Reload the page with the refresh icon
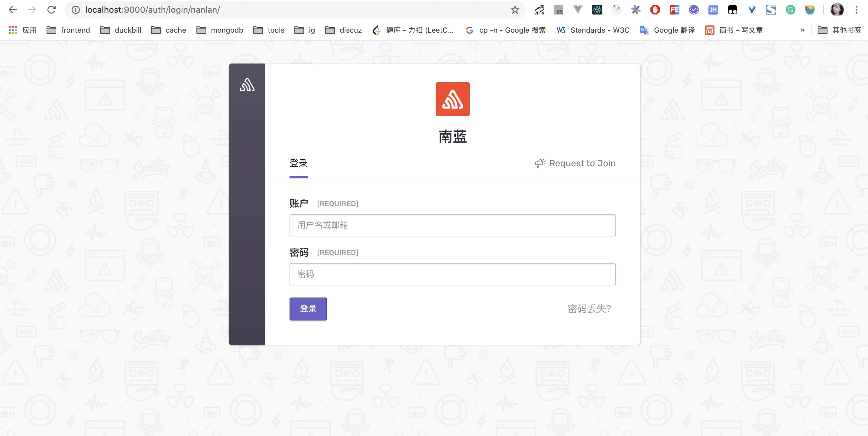The width and height of the screenshot is (868, 436). pos(51,10)
